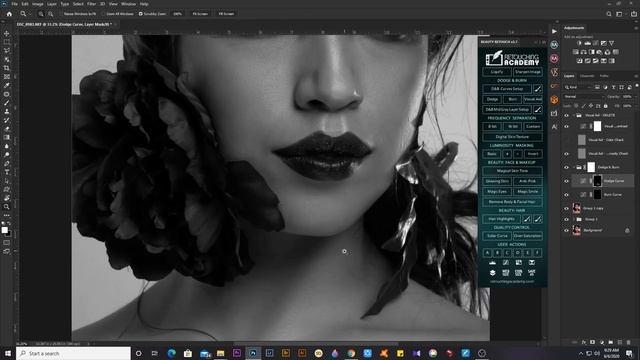
Task: Open the Layers panel flyout menu
Action: tap(636, 76)
